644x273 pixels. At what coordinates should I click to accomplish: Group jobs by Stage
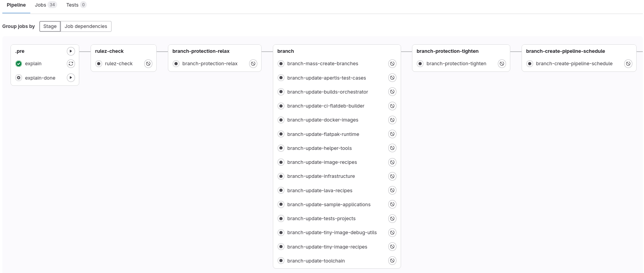tap(50, 26)
